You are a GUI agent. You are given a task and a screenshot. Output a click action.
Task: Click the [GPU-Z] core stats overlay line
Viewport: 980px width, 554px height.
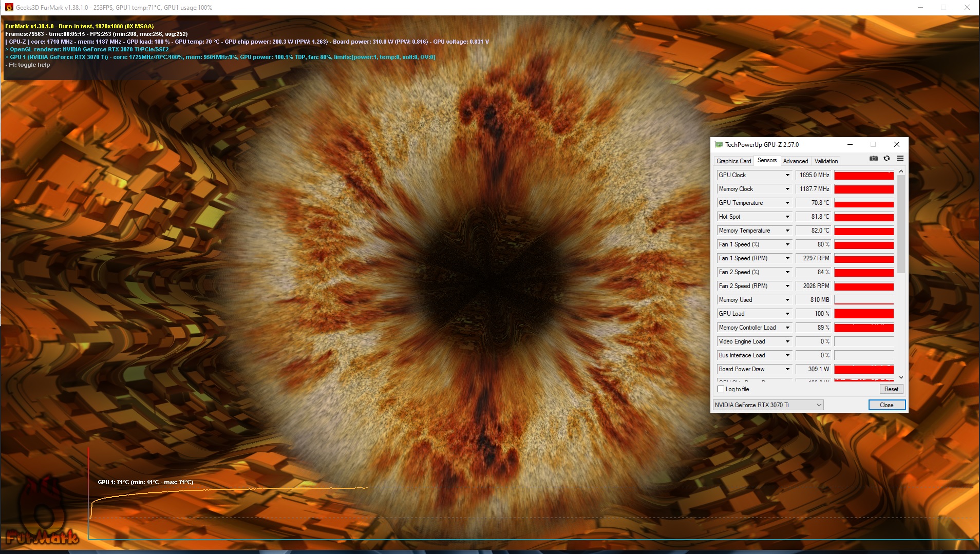tap(247, 42)
